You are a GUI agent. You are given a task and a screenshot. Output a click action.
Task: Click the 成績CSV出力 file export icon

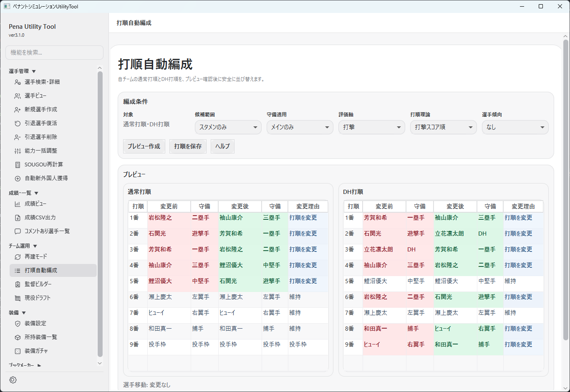click(x=18, y=218)
